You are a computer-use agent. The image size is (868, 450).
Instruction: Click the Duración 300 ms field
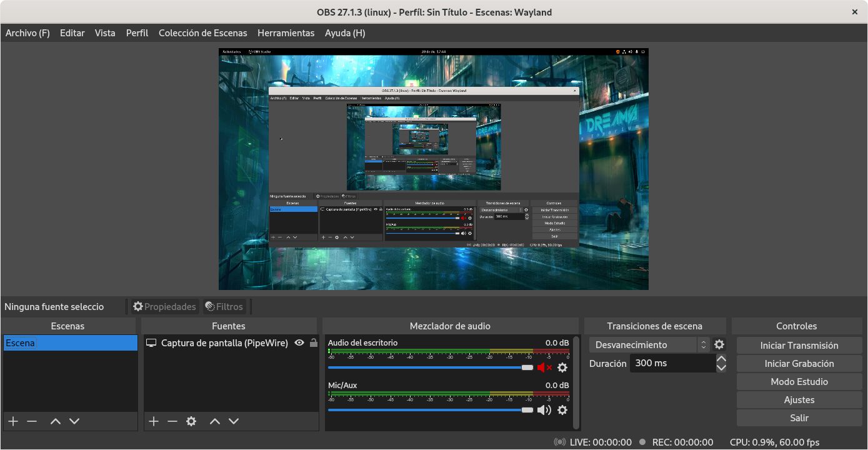672,363
